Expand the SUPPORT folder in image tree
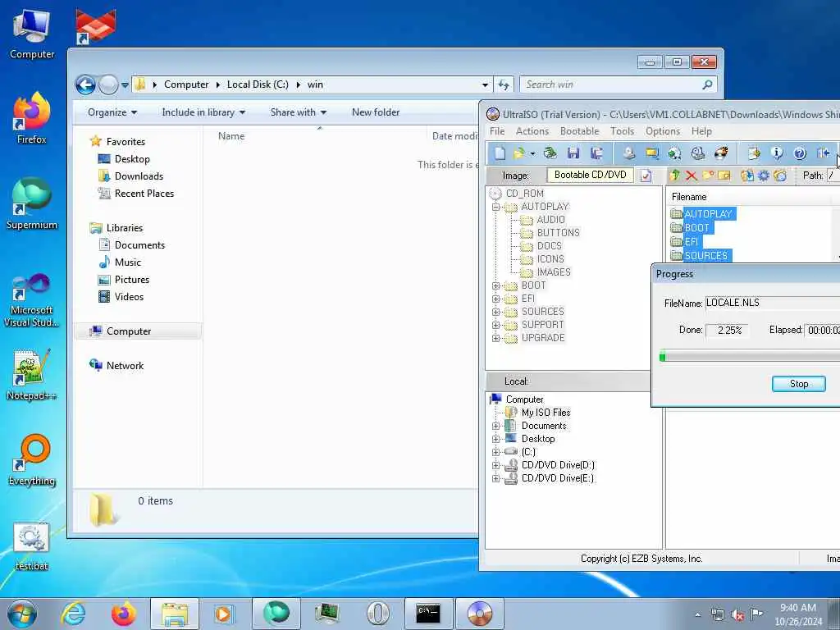Viewport: 840px width, 630px height. click(495, 325)
